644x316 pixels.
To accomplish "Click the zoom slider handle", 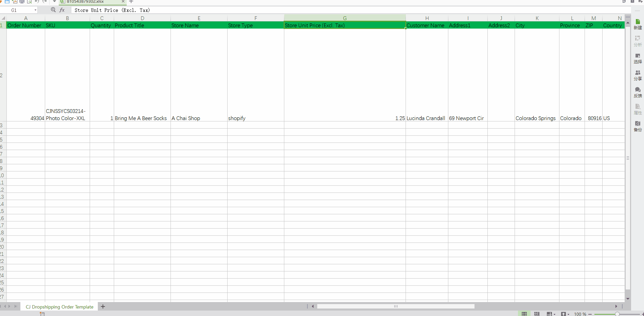I will pos(617,314).
